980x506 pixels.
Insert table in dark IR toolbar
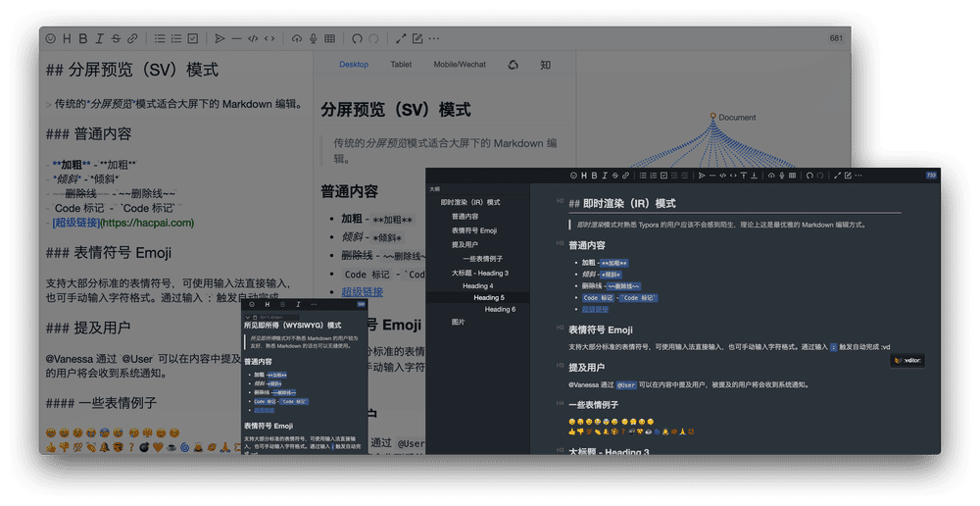click(x=792, y=176)
